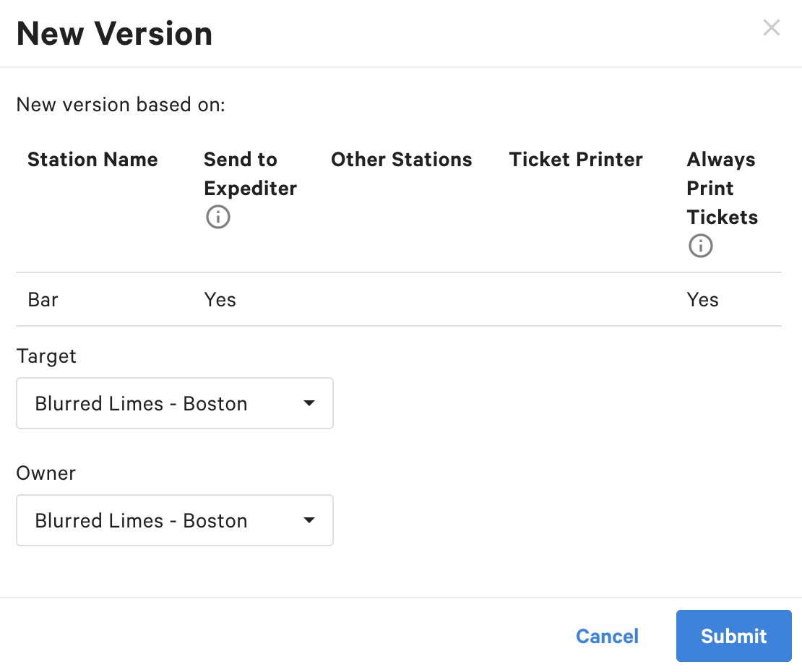Click the Send to Expediter column header
The image size is (802, 672).
(250, 173)
